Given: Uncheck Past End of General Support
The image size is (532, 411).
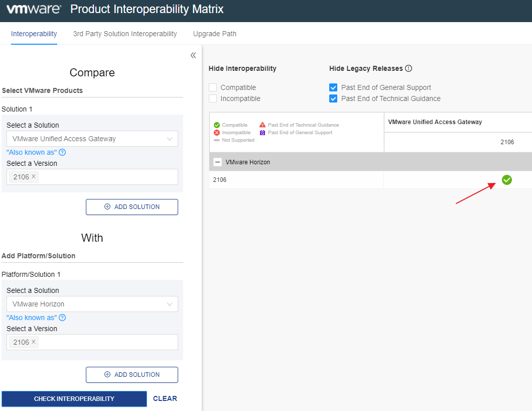Looking at the screenshot, I should tap(333, 87).
